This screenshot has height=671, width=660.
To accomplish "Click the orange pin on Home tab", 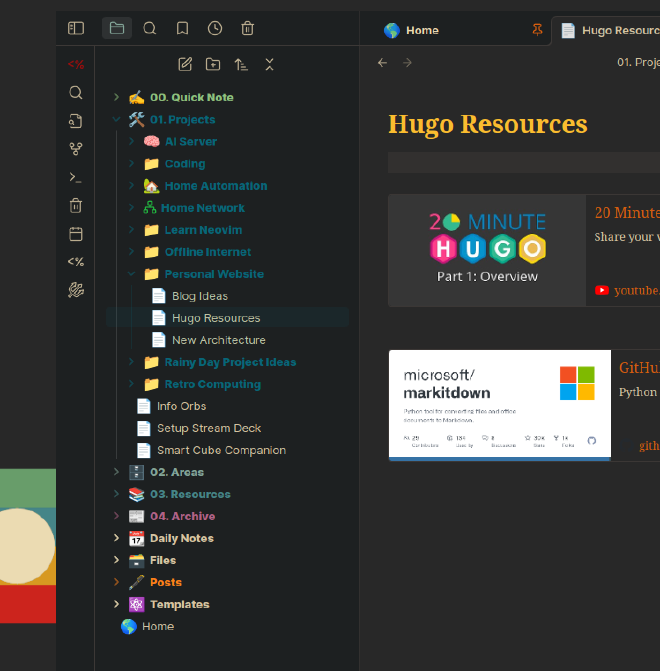I will pos(537,30).
